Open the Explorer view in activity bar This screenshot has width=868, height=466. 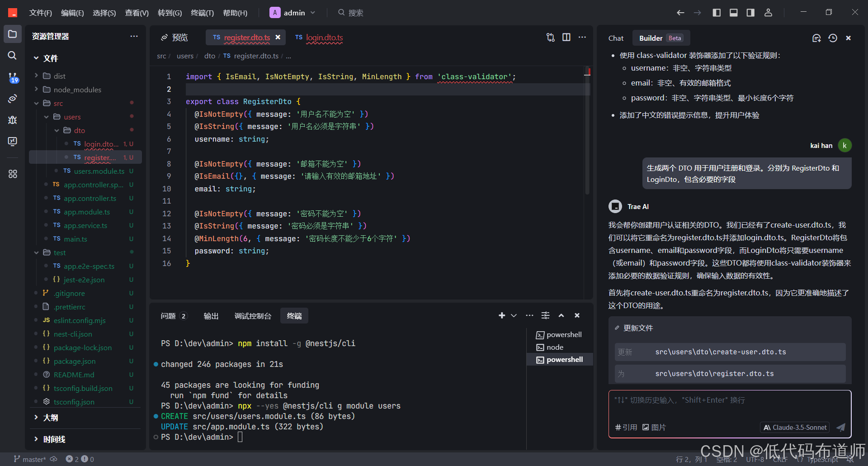click(x=13, y=34)
